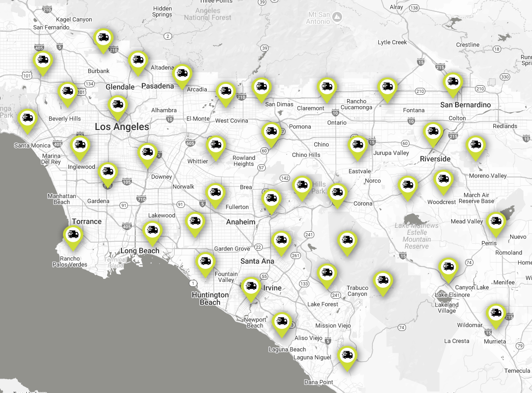The image size is (532, 393).
Task: Click the truck pin above Rancho Palos Verdes
Action: [73, 234]
